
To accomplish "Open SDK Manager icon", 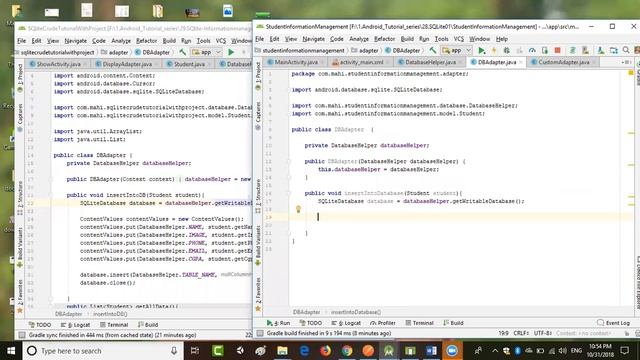I will click(x=601, y=50).
